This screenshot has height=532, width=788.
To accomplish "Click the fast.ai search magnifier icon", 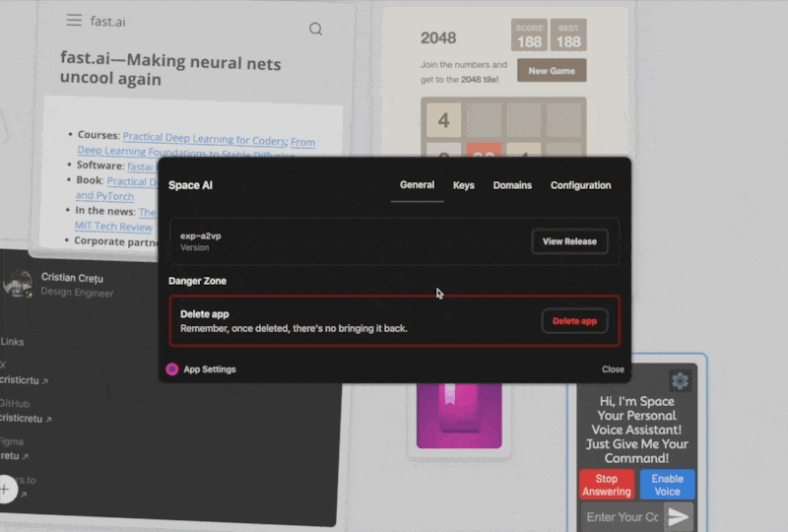I will (x=315, y=30).
